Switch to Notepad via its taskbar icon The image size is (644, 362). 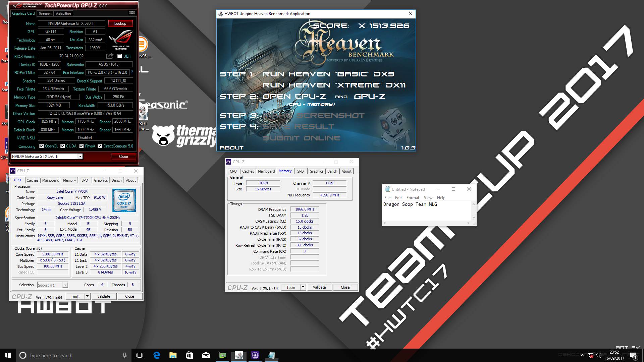point(271,355)
